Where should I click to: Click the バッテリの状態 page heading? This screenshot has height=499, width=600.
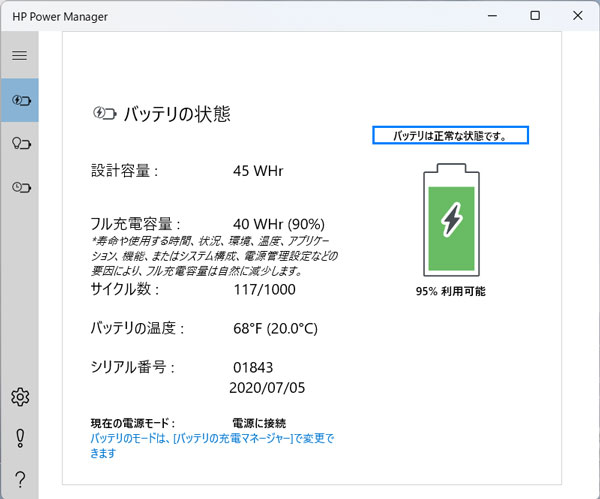tap(177, 114)
